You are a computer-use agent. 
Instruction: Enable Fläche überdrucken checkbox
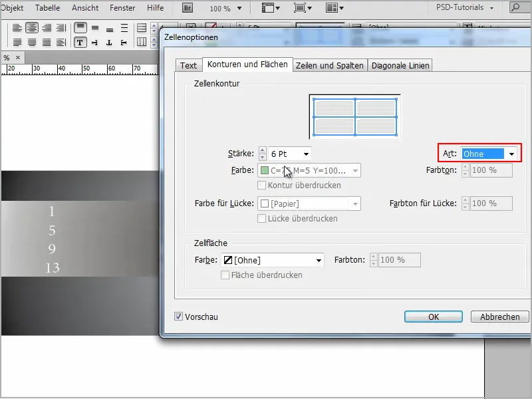tap(225, 275)
